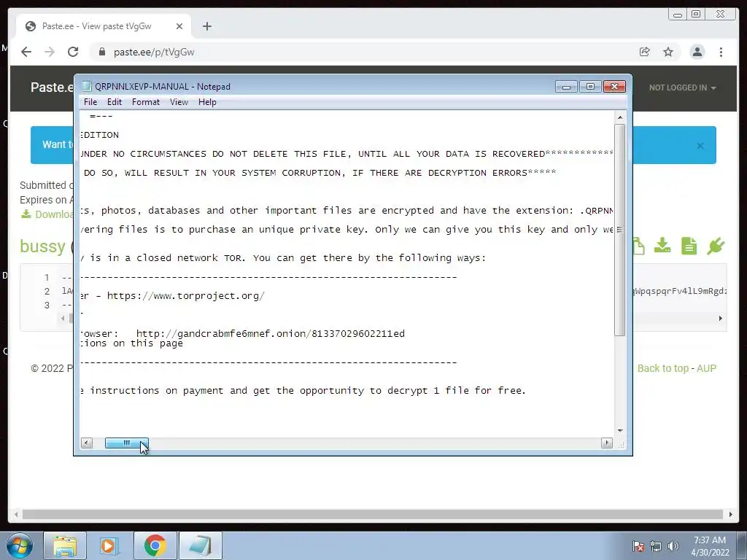The height and width of the screenshot is (560, 747).
Task: Switch to Notepad in the taskbar
Action: (200, 545)
